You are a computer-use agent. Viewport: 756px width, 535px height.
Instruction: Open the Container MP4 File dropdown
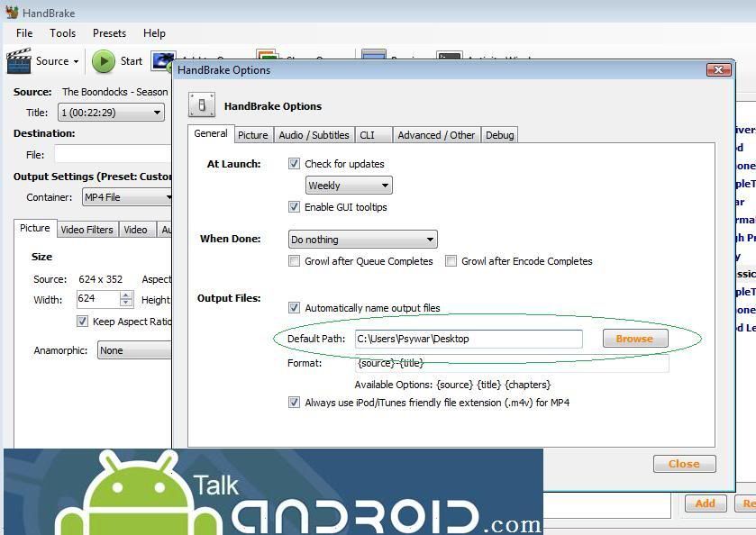[127, 197]
